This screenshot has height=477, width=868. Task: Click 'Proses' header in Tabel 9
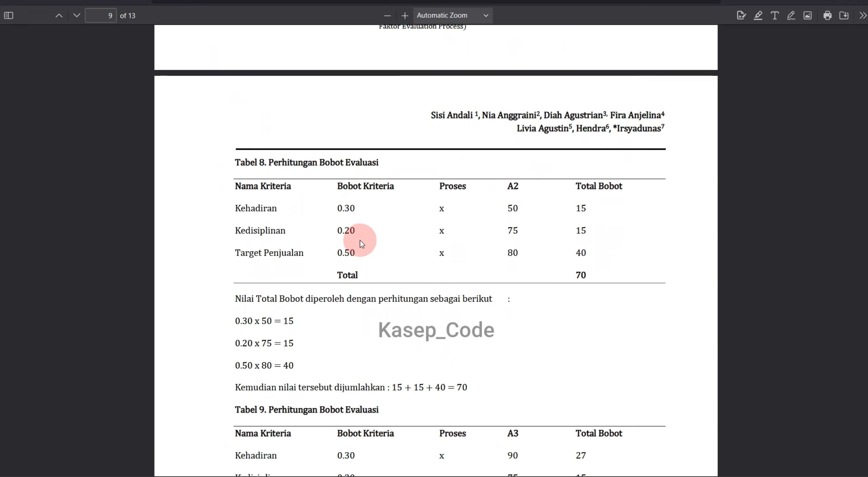[x=452, y=433]
